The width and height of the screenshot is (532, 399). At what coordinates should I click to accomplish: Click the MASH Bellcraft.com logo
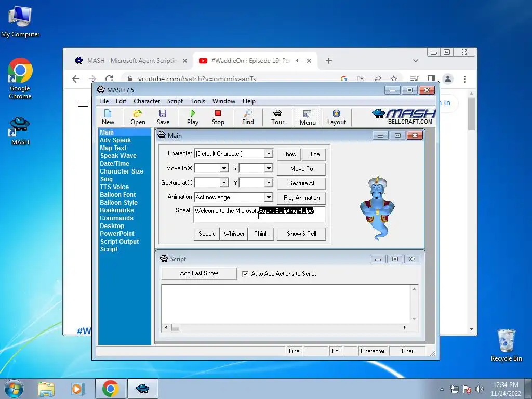click(403, 117)
